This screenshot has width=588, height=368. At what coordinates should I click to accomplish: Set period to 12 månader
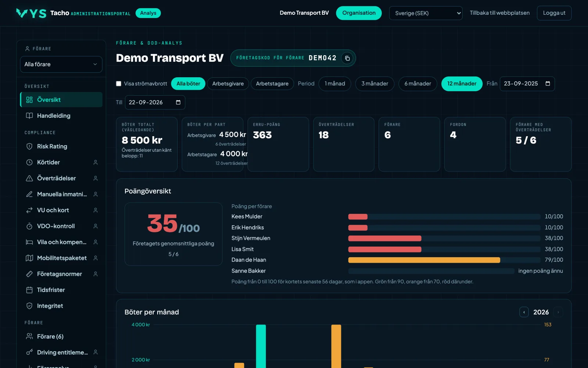click(x=462, y=84)
